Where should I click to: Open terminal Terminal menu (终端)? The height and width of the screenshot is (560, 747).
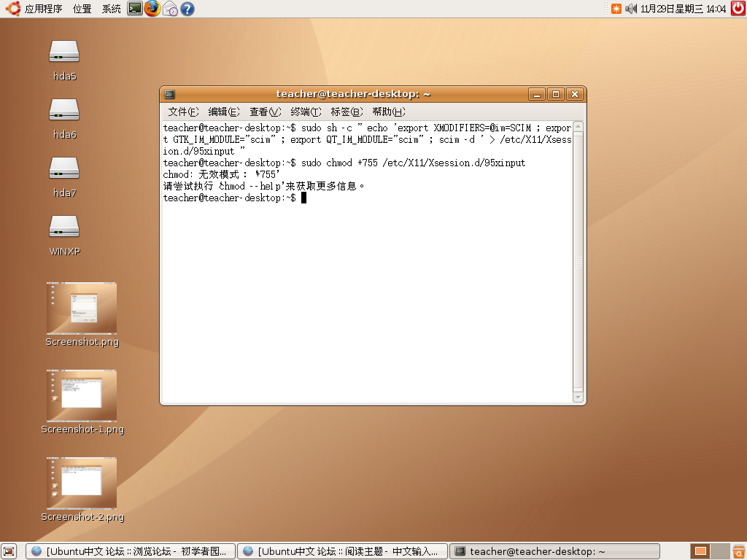306,112
